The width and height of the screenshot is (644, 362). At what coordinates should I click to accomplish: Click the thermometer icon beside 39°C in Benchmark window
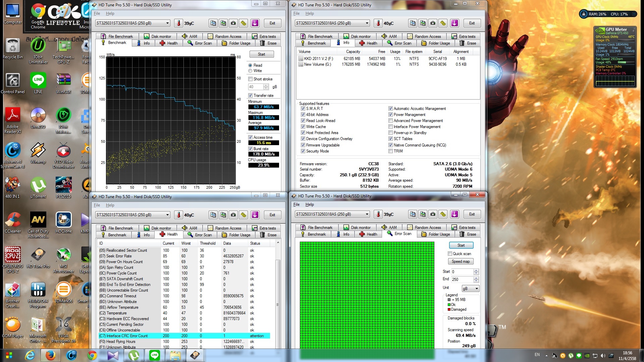tap(178, 23)
